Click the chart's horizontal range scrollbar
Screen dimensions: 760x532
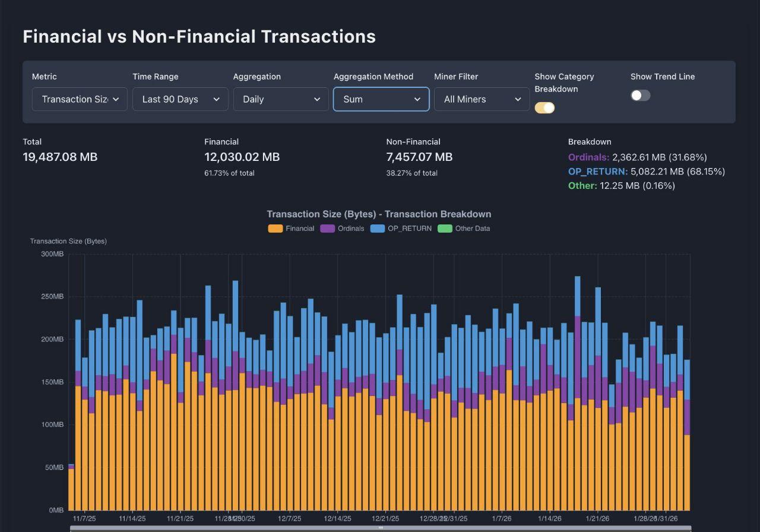pyautogui.click(x=380, y=528)
